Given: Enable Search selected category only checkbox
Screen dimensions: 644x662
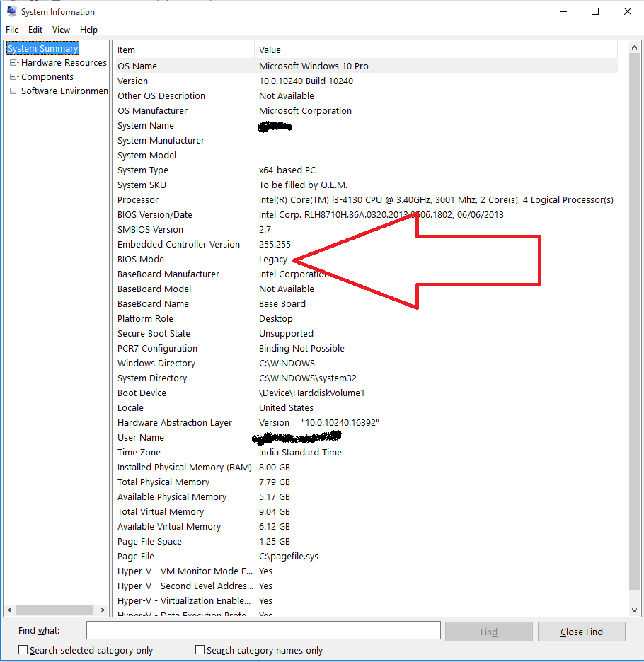Looking at the screenshot, I should tap(23, 650).
